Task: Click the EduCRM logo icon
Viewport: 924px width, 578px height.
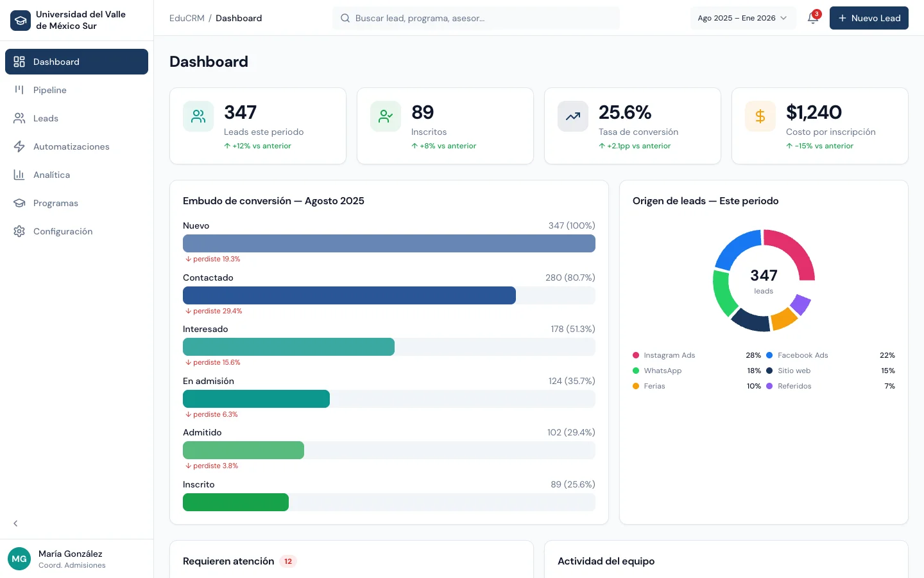Action: pos(21,20)
